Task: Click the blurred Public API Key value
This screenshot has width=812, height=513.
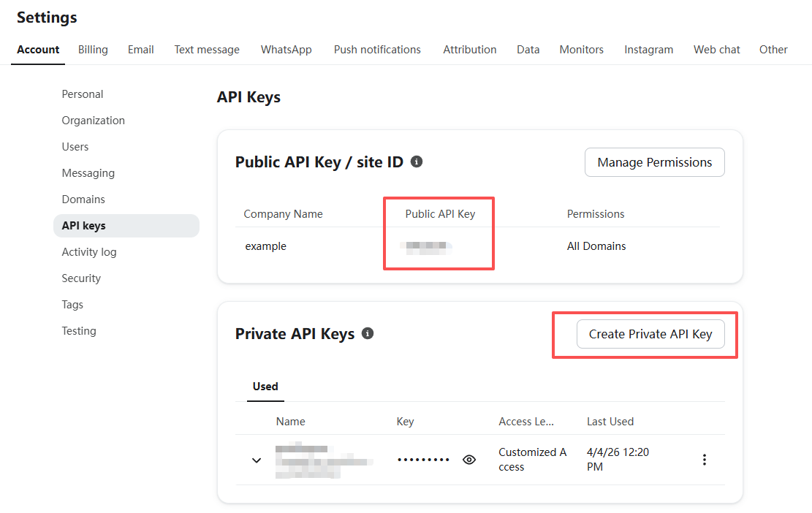Action: pyautogui.click(x=428, y=247)
